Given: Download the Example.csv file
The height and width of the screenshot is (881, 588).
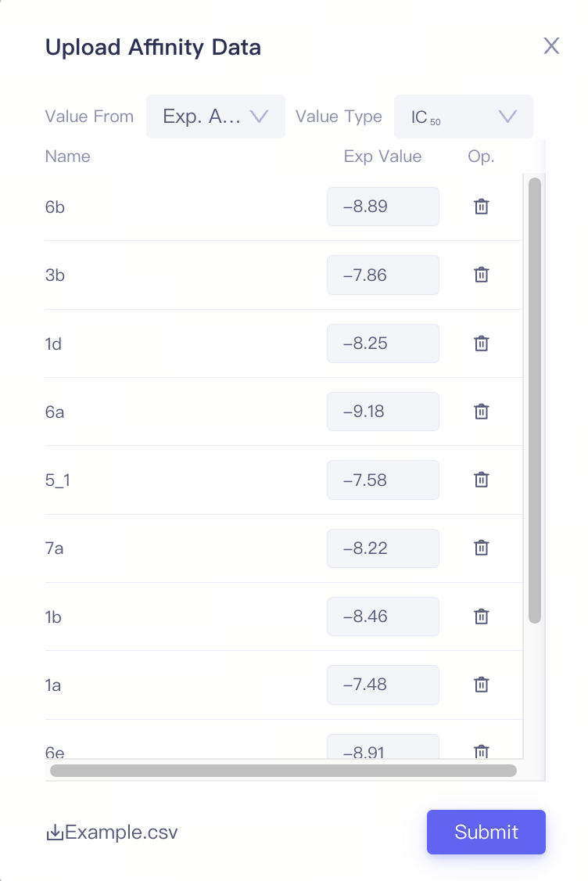Looking at the screenshot, I should tap(112, 832).
